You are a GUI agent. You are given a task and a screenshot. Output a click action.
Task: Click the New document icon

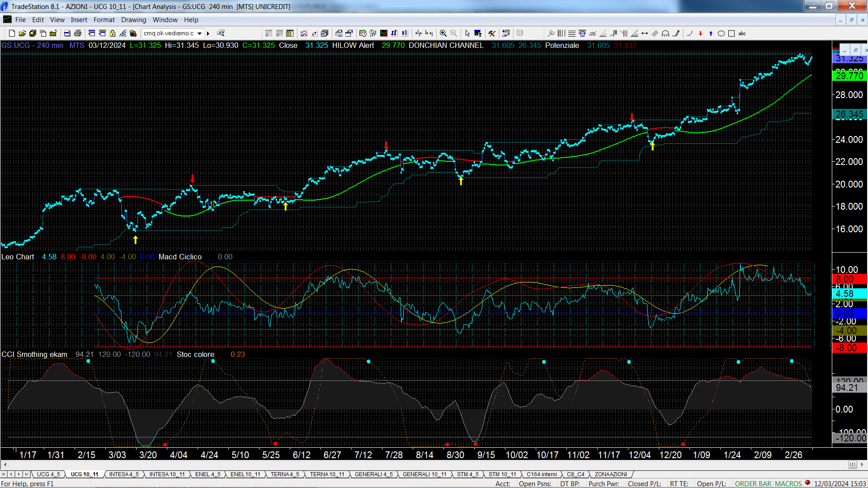[12, 33]
